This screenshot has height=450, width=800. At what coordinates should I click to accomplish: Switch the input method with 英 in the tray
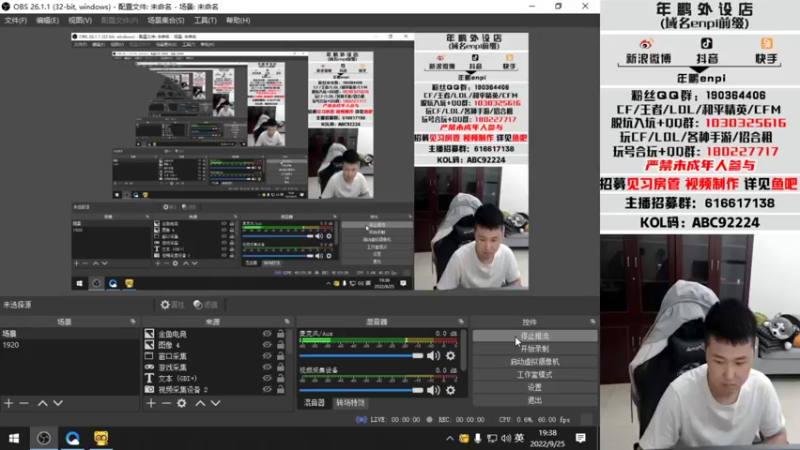[519, 438]
